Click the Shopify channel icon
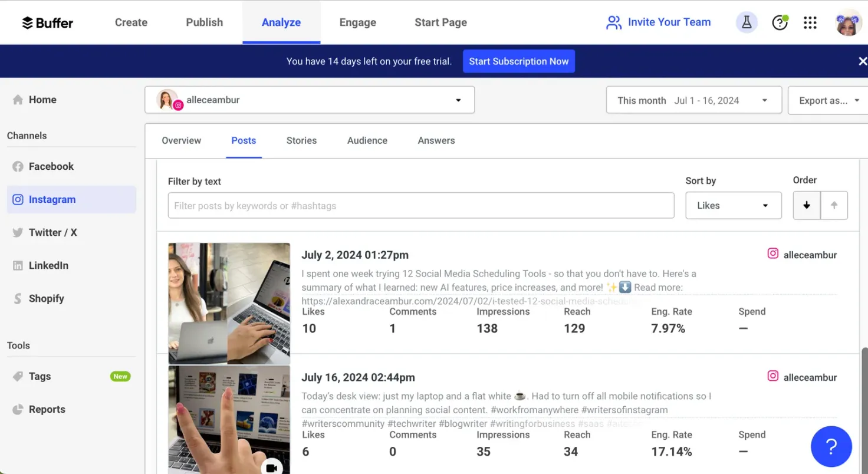Image resolution: width=868 pixels, height=474 pixels. point(18,298)
